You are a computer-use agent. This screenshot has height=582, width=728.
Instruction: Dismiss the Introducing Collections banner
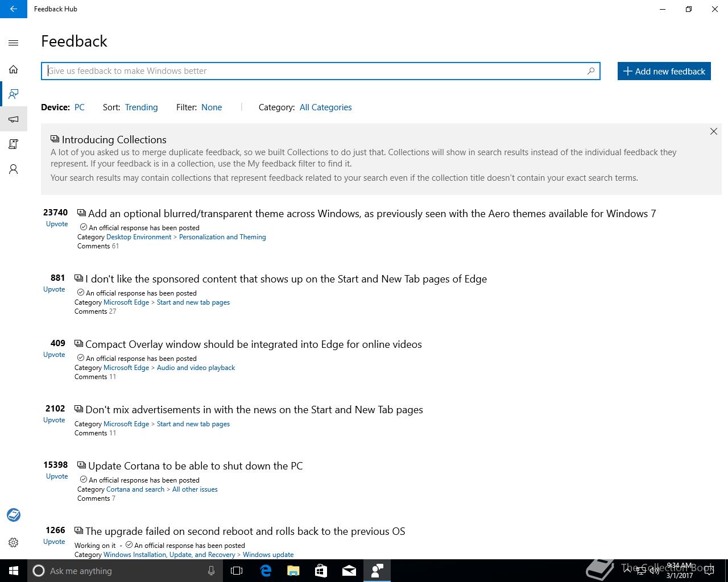click(713, 131)
